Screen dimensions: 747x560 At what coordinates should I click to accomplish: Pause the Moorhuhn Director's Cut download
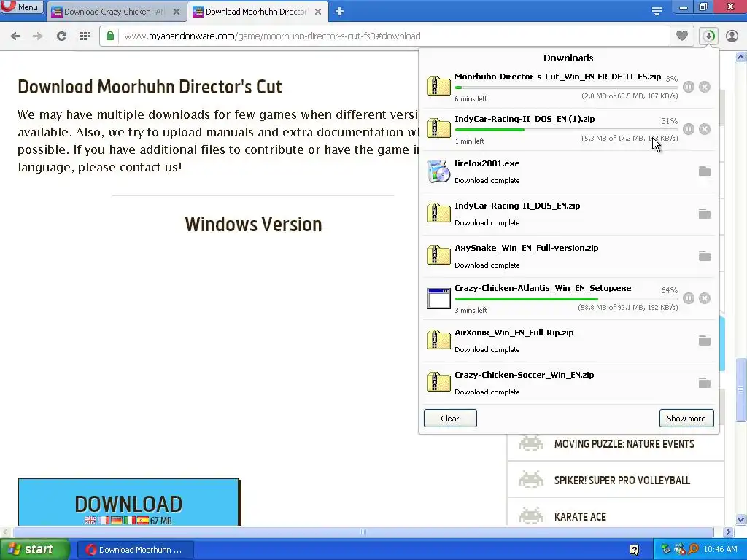(689, 87)
